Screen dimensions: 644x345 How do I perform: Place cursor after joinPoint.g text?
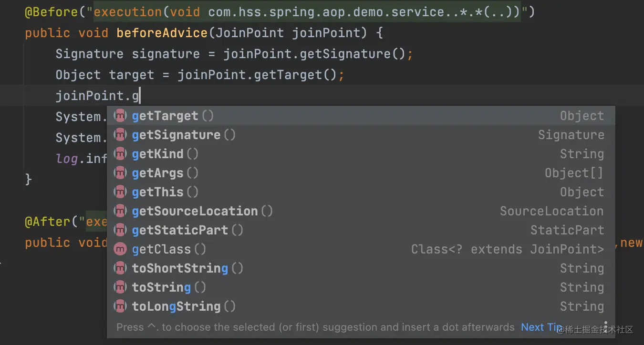click(x=140, y=96)
